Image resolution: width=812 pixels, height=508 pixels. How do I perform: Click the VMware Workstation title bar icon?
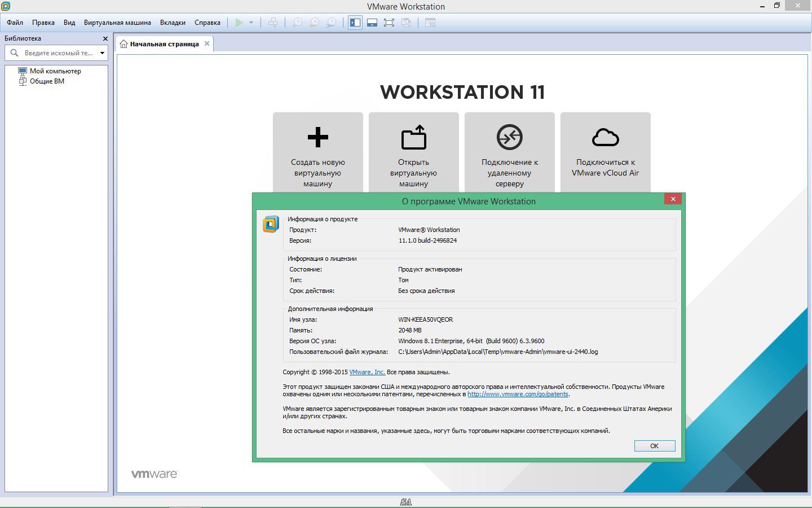[6, 6]
